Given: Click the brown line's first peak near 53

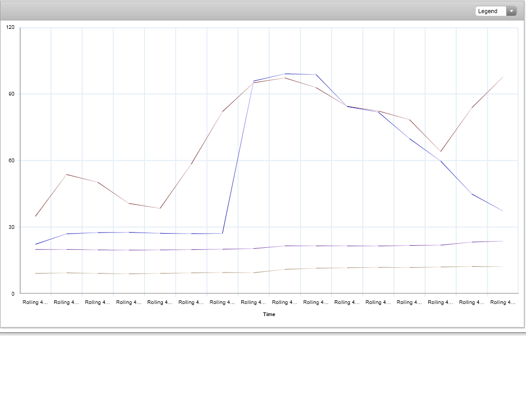Looking at the screenshot, I should (67, 174).
